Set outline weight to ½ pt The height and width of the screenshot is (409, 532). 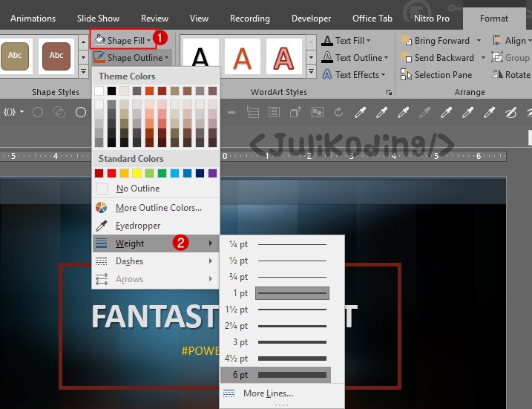tap(276, 261)
